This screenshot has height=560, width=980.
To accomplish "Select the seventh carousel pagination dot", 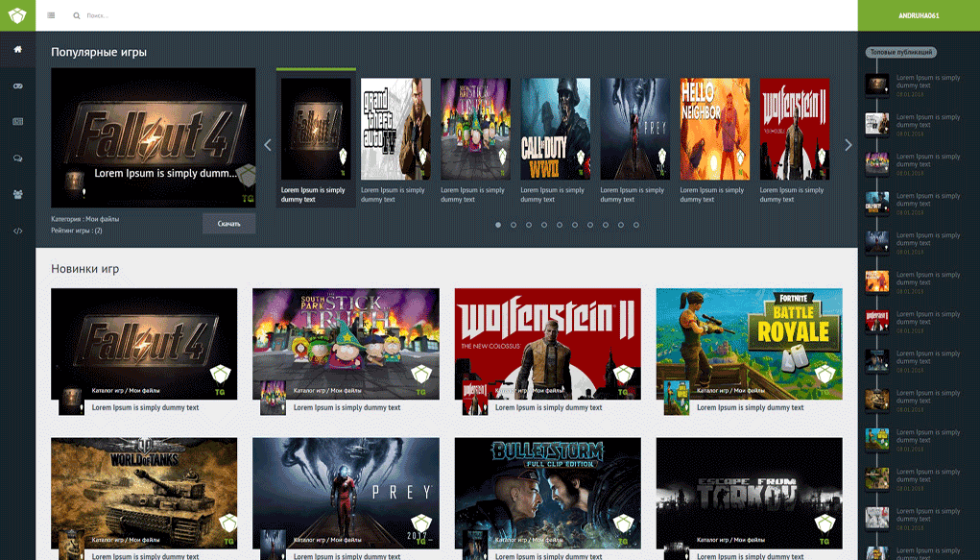I will coord(590,225).
